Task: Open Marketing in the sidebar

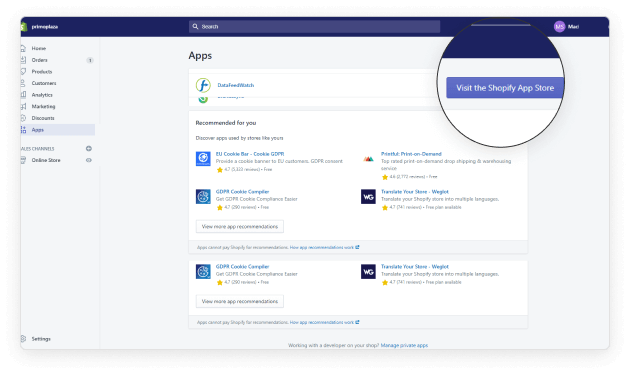Action: point(43,106)
